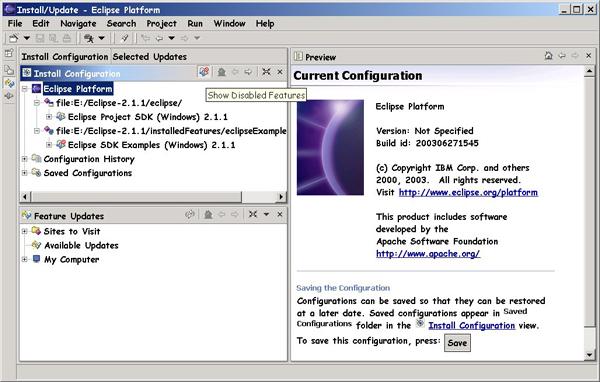600x382 pixels.
Task: Maximize the Install Configuration view
Action: 266,72
